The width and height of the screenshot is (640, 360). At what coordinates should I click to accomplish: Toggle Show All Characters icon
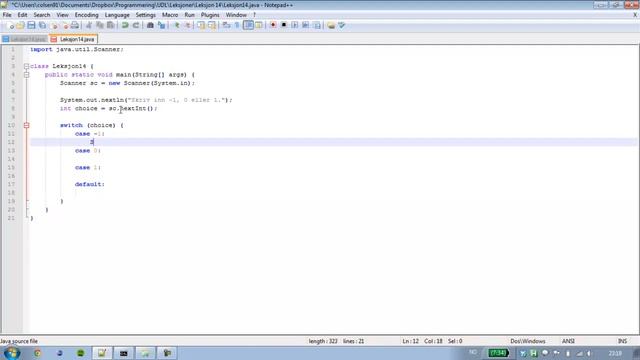(x=237, y=25)
